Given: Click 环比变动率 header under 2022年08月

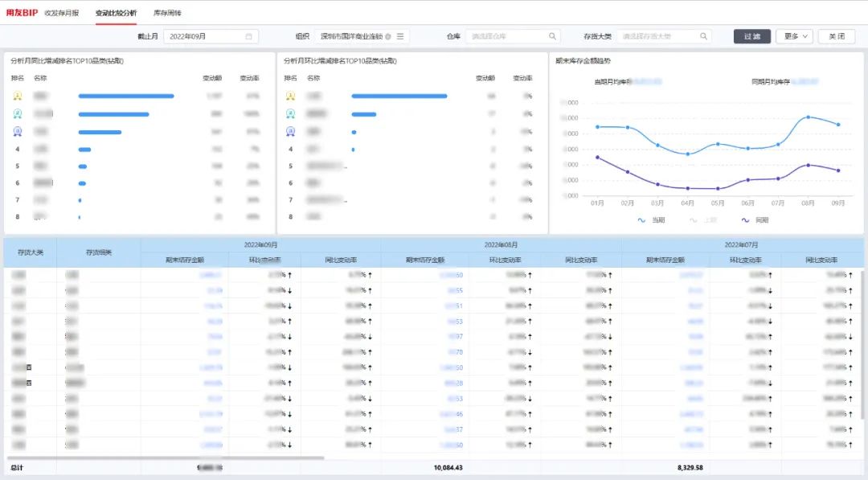Looking at the screenshot, I should (506, 261).
